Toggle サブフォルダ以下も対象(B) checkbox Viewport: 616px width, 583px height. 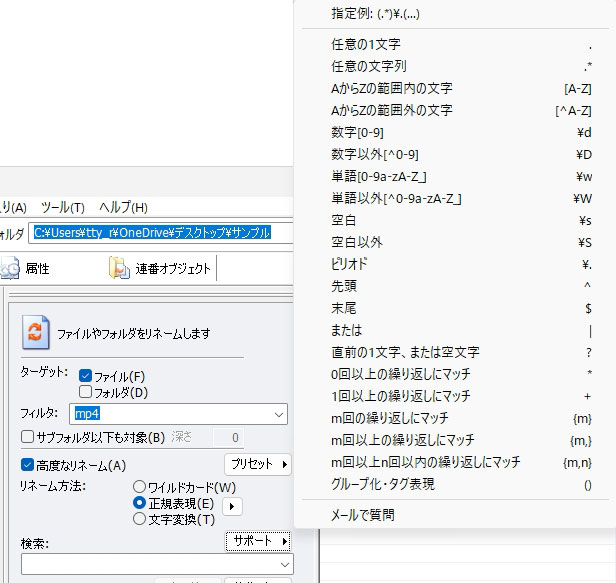click(28, 437)
